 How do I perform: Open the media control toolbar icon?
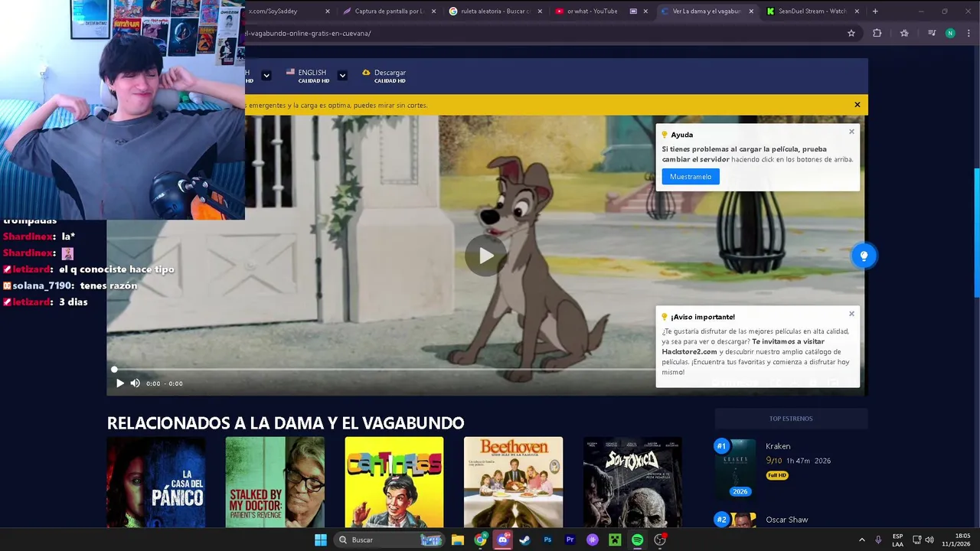pyautogui.click(x=932, y=33)
